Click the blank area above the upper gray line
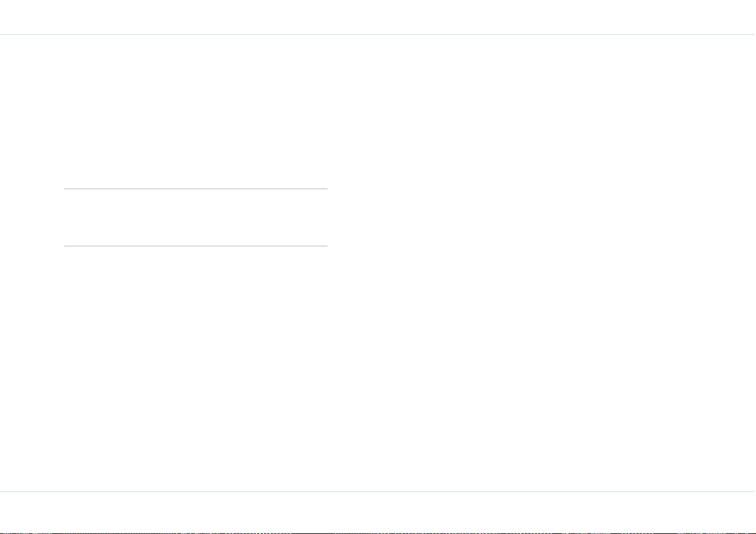The width and height of the screenshot is (756, 534). pos(196,112)
